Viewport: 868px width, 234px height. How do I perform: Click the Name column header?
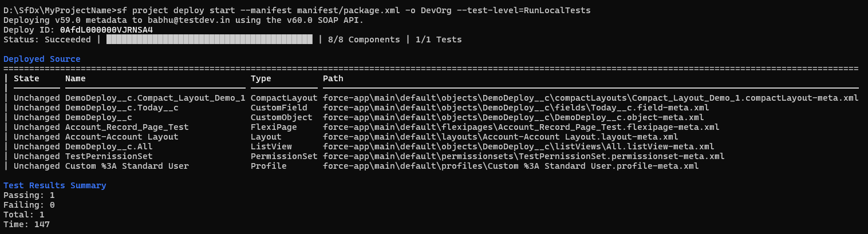click(x=76, y=78)
